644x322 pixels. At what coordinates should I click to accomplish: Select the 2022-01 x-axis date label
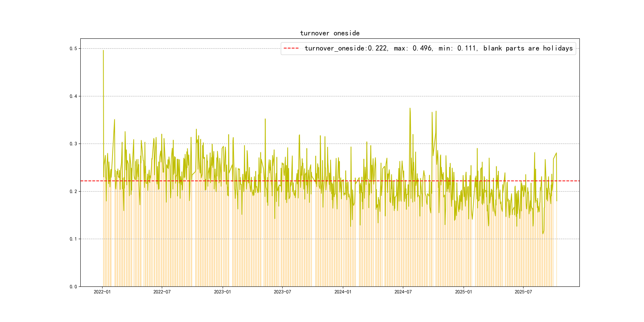point(102,292)
